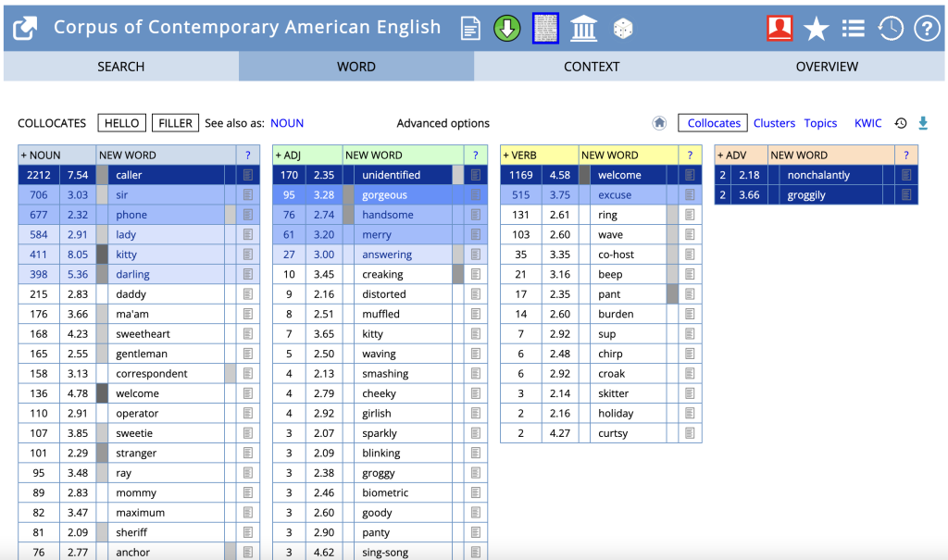This screenshot has height=560, width=948.
Task: Open context icon for 'caller' row
Action: coord(248,175)
